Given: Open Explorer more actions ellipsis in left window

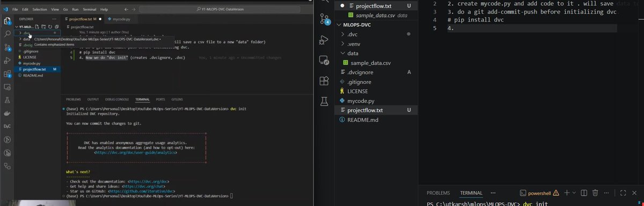Looking at the screenshot, I should (54, 19).
